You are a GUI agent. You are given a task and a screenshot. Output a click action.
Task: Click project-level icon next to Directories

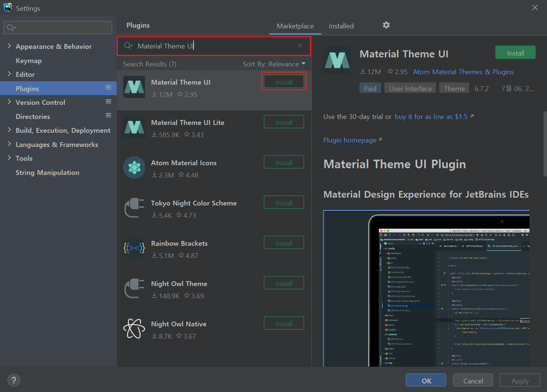click(109, 115)
